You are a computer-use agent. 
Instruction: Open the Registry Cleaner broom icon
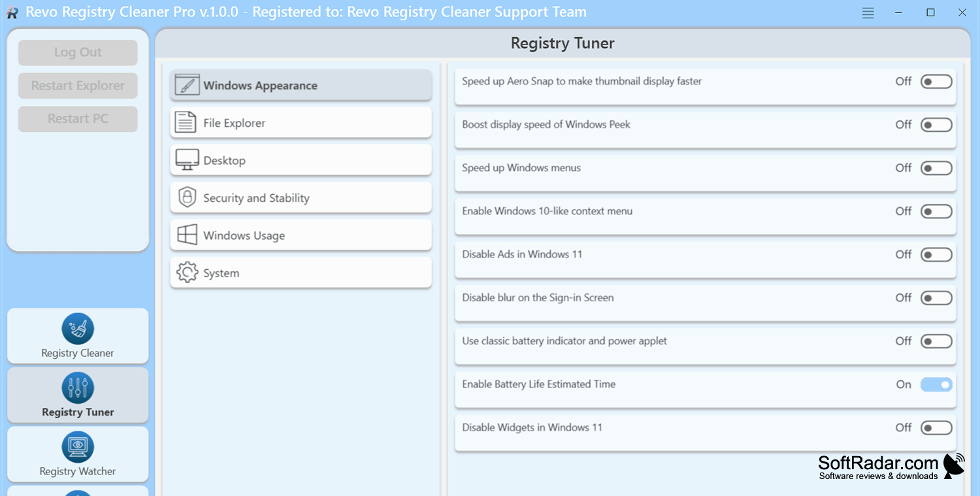click(78, 329)
